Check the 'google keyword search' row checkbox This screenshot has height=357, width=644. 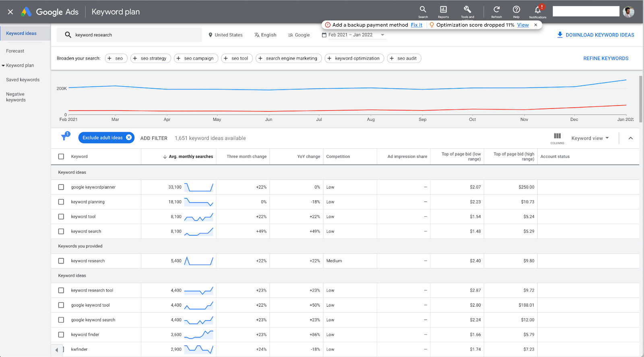pyautogui.click(x=61, y=320)
